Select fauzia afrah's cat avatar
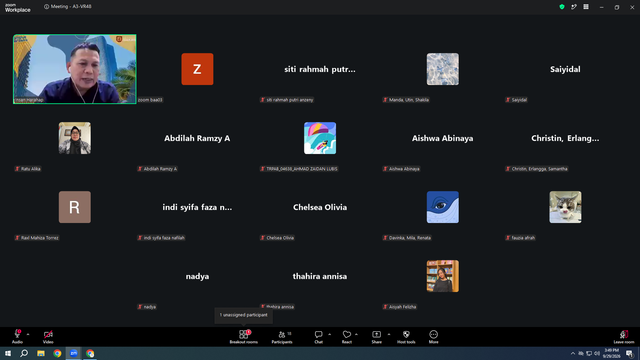 (x=565, y=207)
